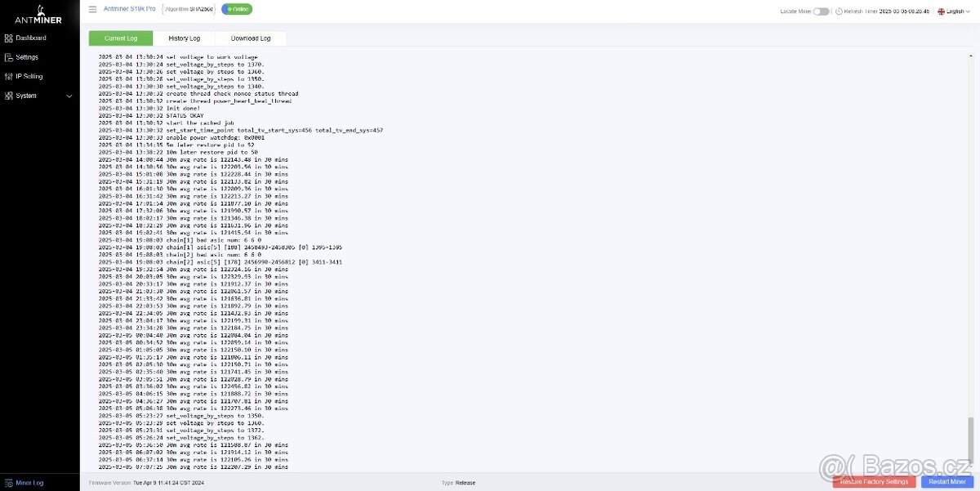Click the Miner Log list icon

tap(9, 484)
